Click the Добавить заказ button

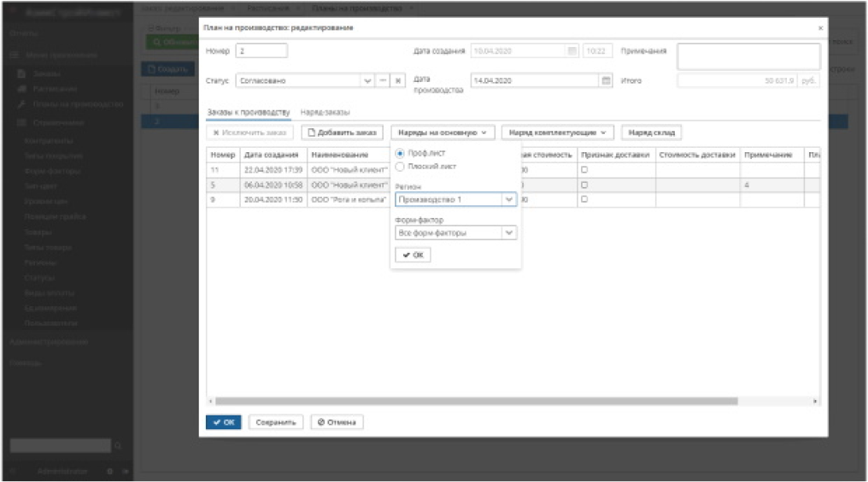342,132
